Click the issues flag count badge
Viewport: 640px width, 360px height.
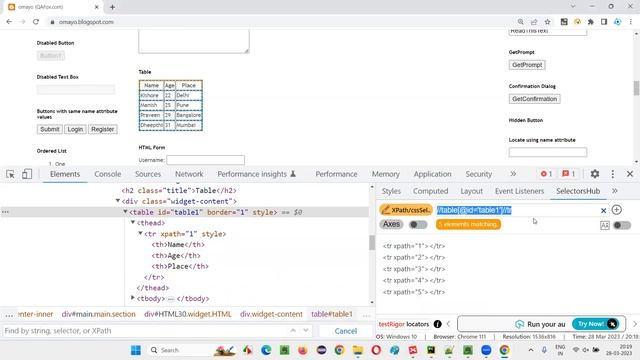[x=569, y=174]
